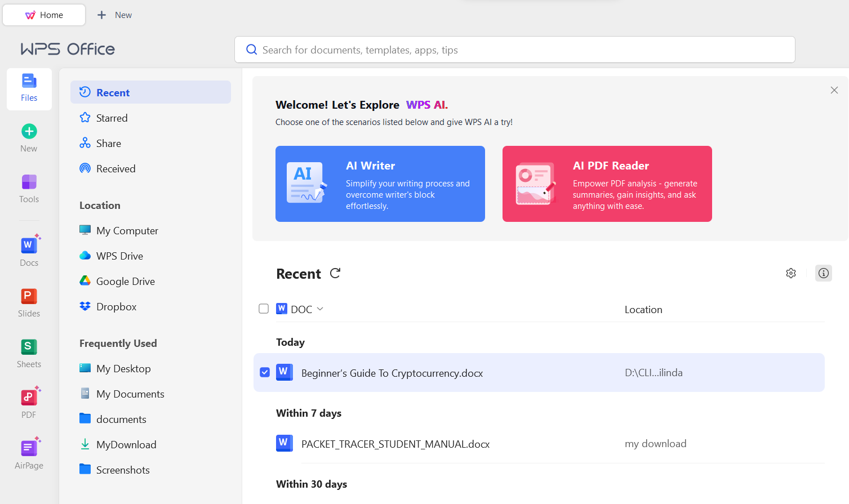The height and width of the screenshot is (504, 849).
Task: Launch the AI PDF Reader
Action: pyautogui.click(x=607, y=184)
